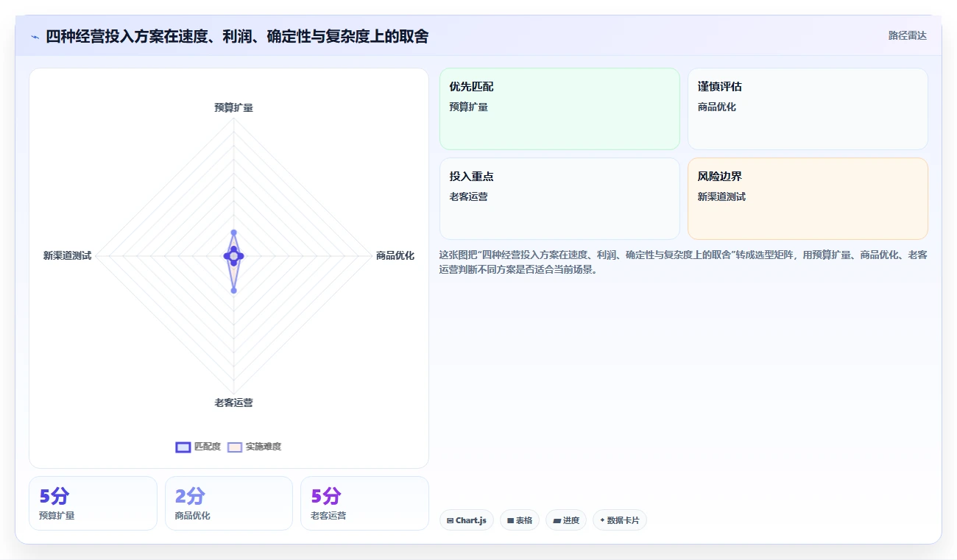Open the 投入重点 card

click(559, 199)
